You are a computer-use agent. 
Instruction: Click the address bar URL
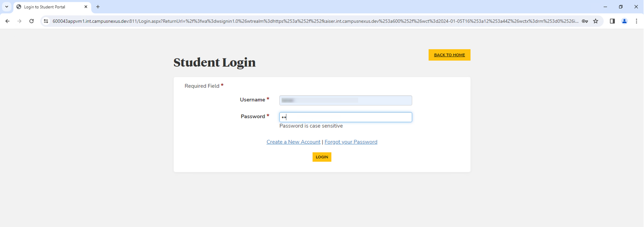point(314,21)
